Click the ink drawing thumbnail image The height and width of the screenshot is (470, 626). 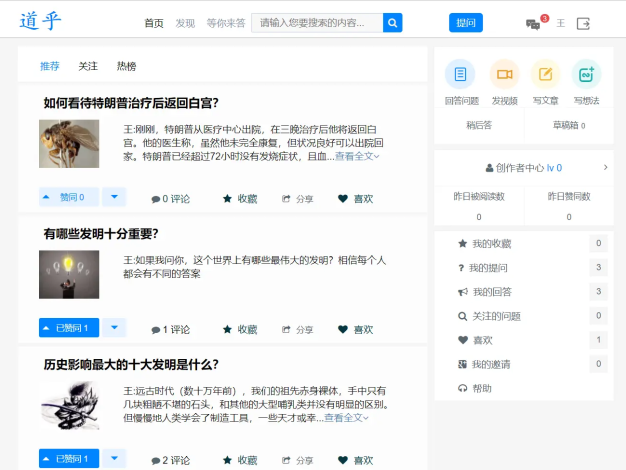(x=69, y=405)
